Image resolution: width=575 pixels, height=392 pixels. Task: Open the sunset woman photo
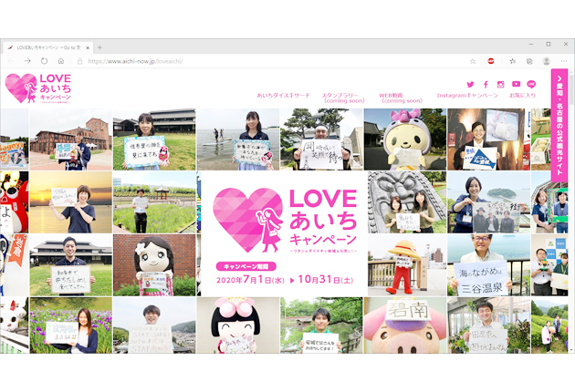tap(71, 202)
